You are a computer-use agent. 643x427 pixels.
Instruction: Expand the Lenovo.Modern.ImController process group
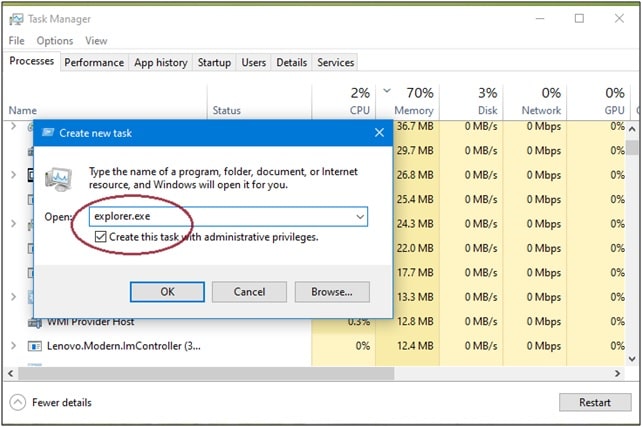[13, 346]
